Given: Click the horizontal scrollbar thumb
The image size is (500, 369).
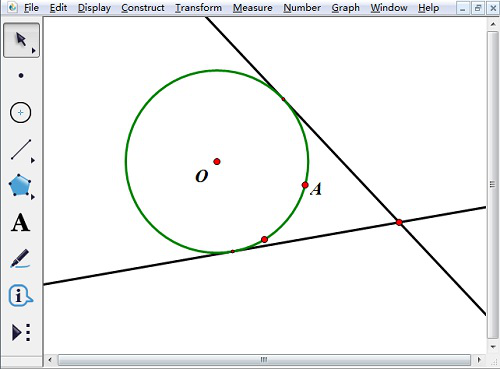Looking at the screenshot, I should coord(264,360).
